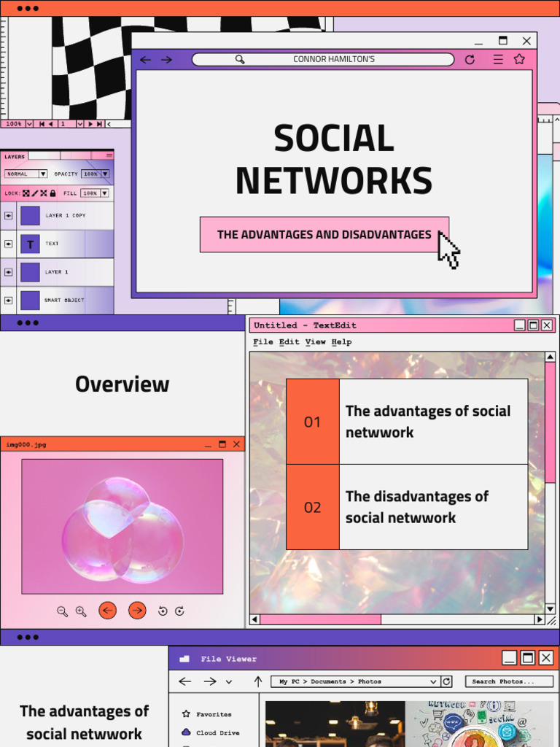This screenshot has width=560, height=747.
Task: Open the browser hamburger menu
Action: (x=498, y=60)
